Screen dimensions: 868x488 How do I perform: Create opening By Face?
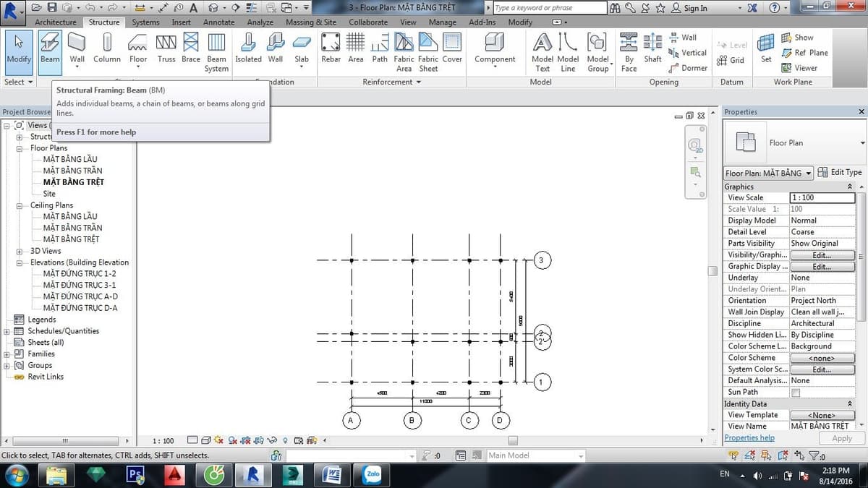coord(629,51)
